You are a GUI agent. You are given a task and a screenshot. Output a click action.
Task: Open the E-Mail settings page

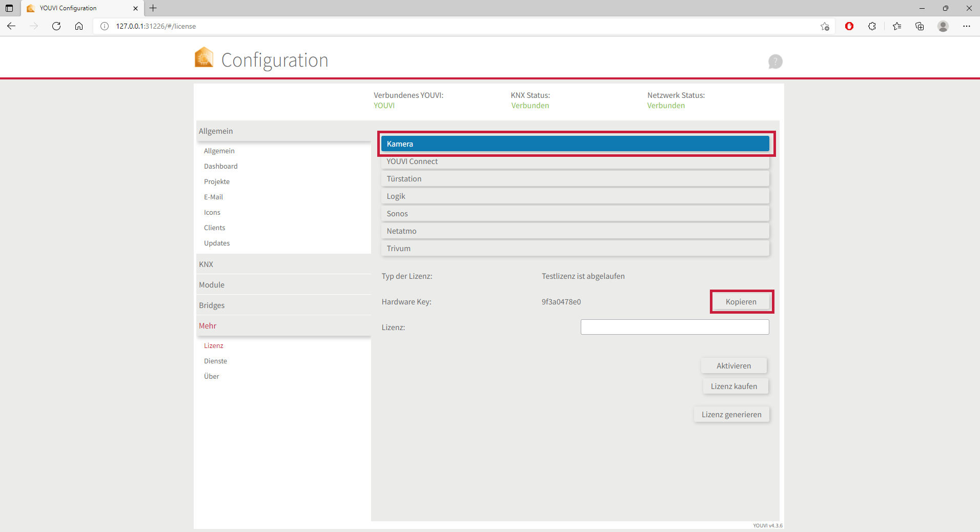click(213, 197)
